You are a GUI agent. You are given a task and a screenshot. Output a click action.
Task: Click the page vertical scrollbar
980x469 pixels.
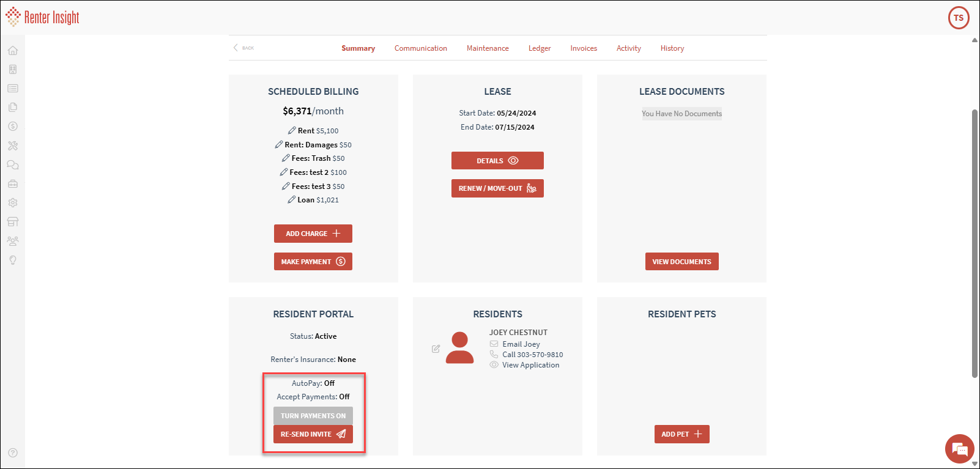click(974, 243)
